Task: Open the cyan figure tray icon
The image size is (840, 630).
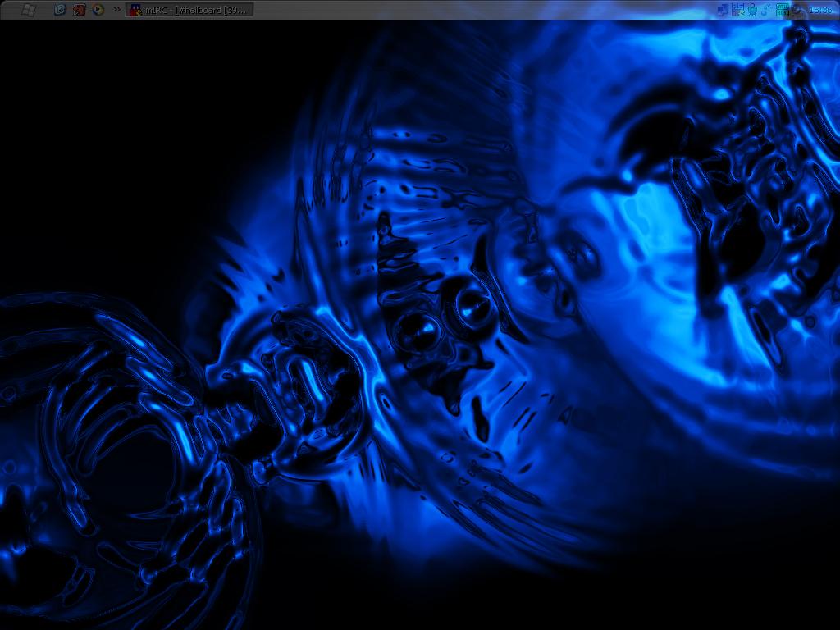Action: [x=751, y=10]
